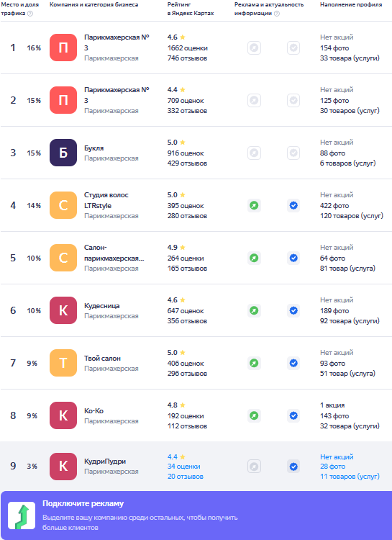Select the Букля company logo tile

click(63, 153)
